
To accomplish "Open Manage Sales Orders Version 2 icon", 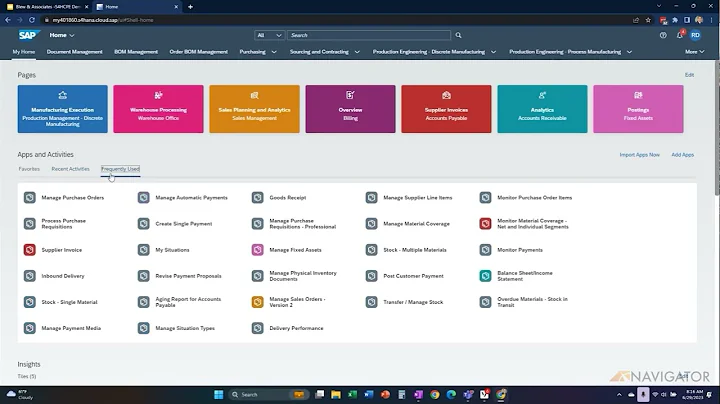I will tap(258, 302).
